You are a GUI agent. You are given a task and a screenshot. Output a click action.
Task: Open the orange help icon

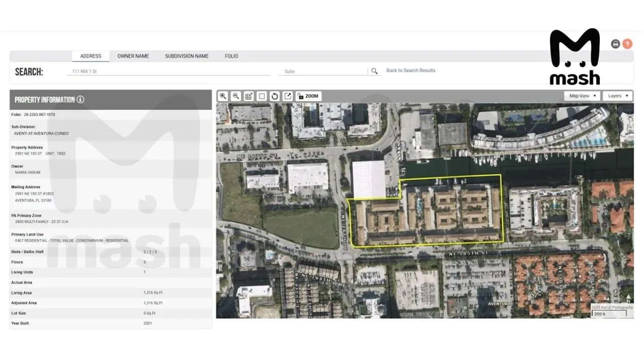[x=627, y=44]
